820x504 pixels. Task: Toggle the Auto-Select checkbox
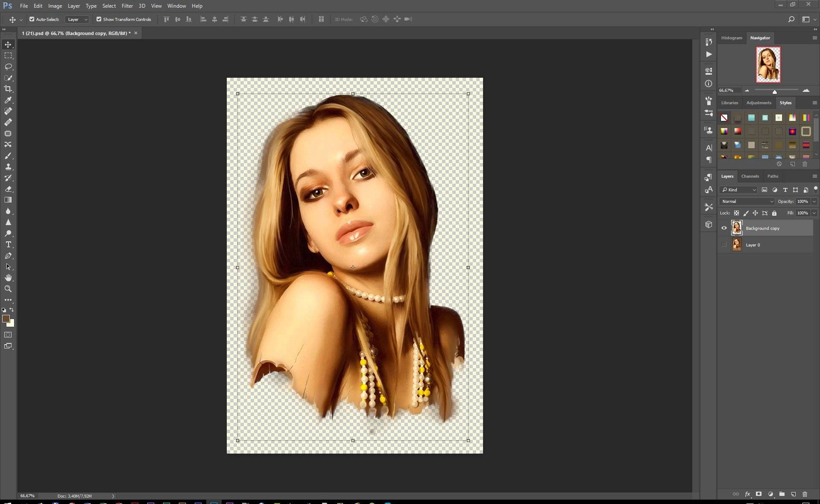(x=32, y=19)
